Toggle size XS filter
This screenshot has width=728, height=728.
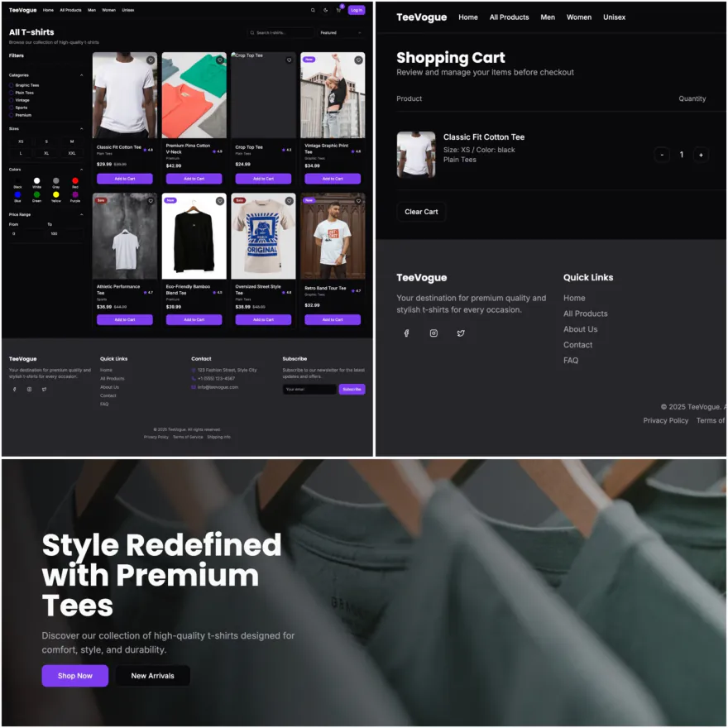pos(21,141)
